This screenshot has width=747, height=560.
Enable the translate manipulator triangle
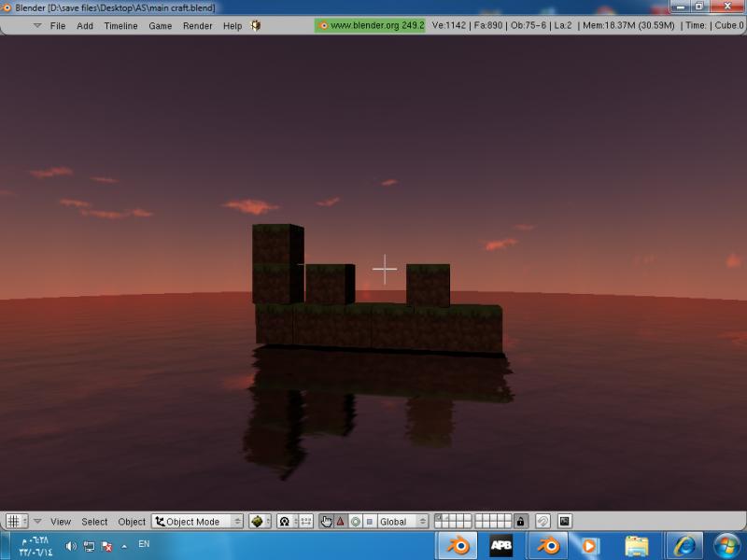click(x=340, y=522)
